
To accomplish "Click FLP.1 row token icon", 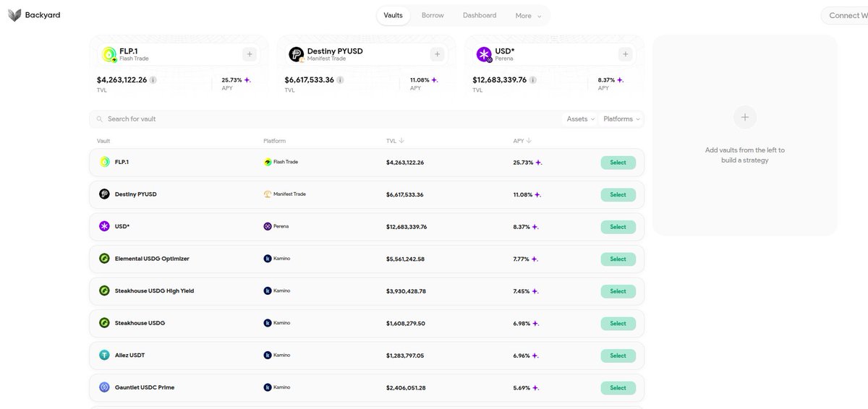I will [x=104, y=163].
